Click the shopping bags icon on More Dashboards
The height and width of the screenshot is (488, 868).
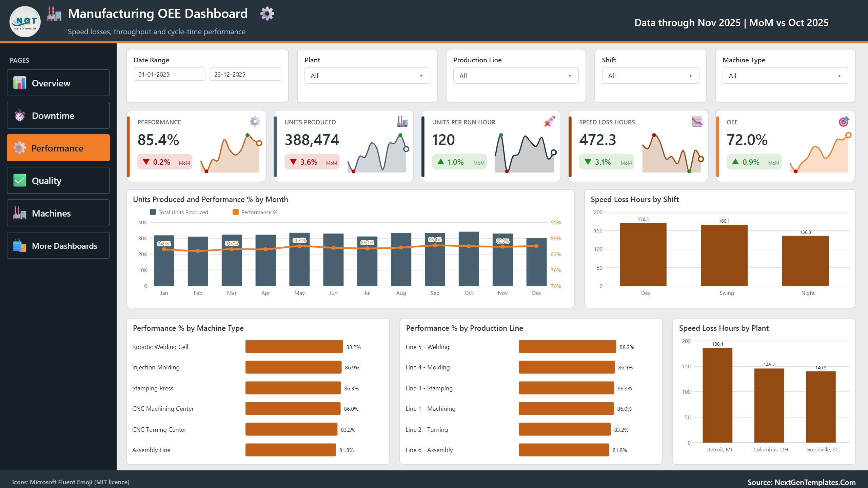[20, 245]
